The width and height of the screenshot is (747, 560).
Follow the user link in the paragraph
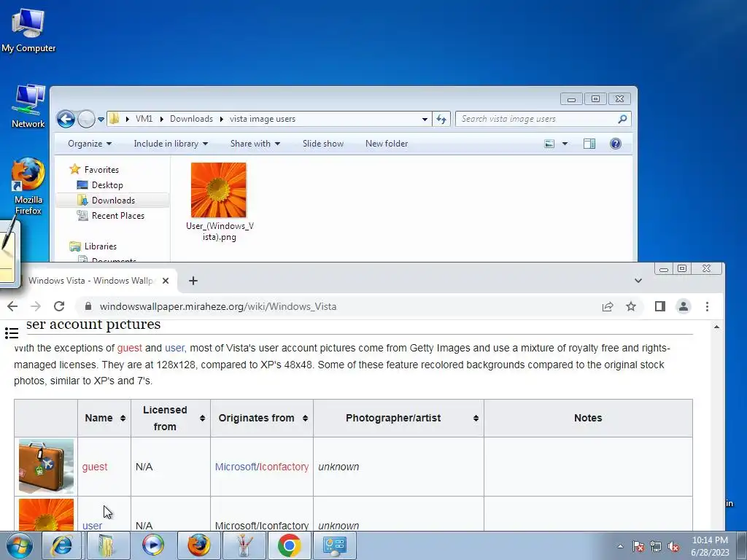point(174,348)
